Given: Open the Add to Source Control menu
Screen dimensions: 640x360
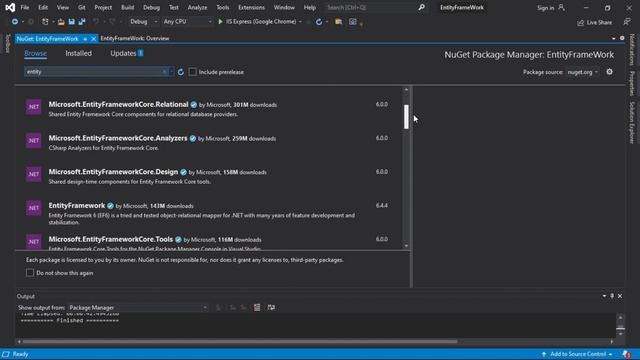Looking at the screenshot, I should click(x=577, y=354).
